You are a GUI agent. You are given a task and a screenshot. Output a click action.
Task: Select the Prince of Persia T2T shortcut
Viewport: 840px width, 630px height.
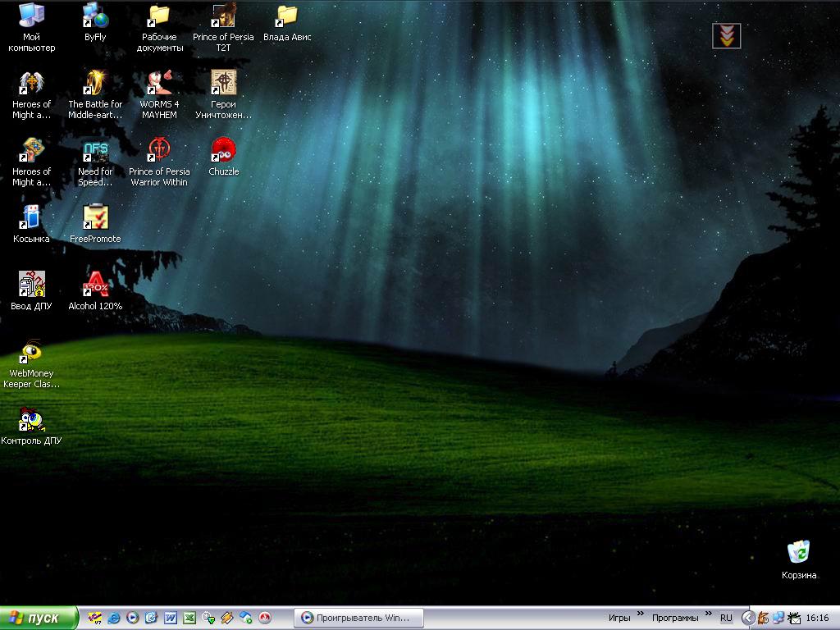pos(223,27)
